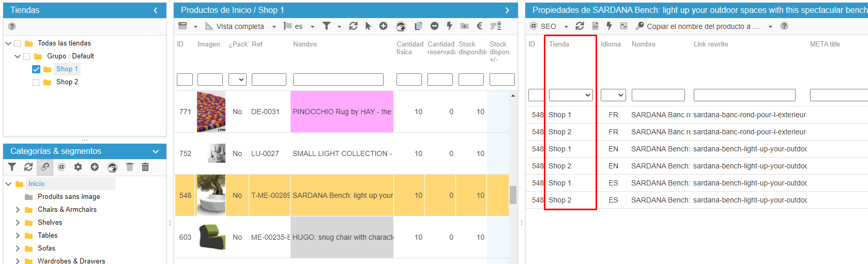Sort by the Nombre column header in products
Image resolution: width=868 pixels, height=264 pixels.
305,44
